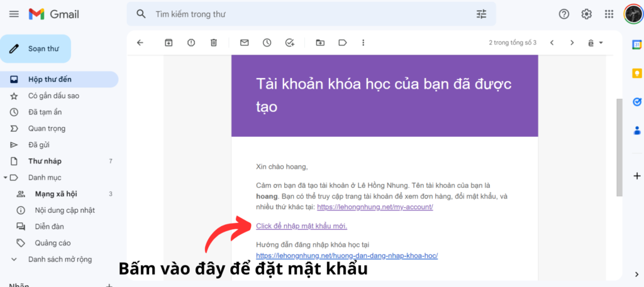This screenshot has height=287, width=644.
Task: Add email to Tasks
Action: coord(290,43)
